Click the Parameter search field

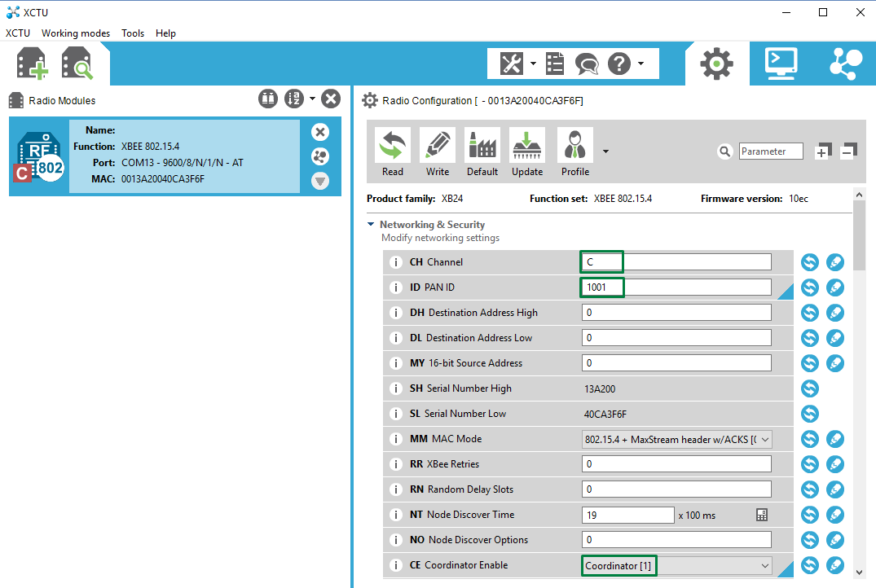click(771, 151)
